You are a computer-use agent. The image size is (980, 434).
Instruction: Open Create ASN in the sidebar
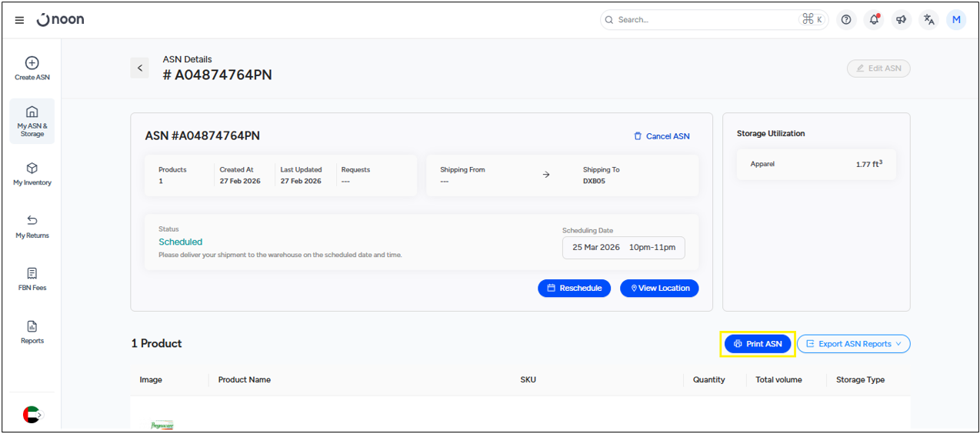click(x=32, y=68)
